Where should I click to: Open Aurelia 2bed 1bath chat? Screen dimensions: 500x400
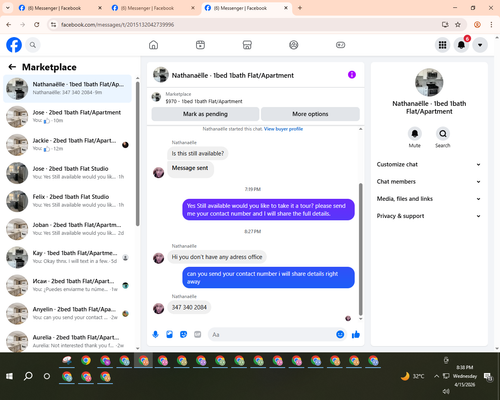coord(67,340)
